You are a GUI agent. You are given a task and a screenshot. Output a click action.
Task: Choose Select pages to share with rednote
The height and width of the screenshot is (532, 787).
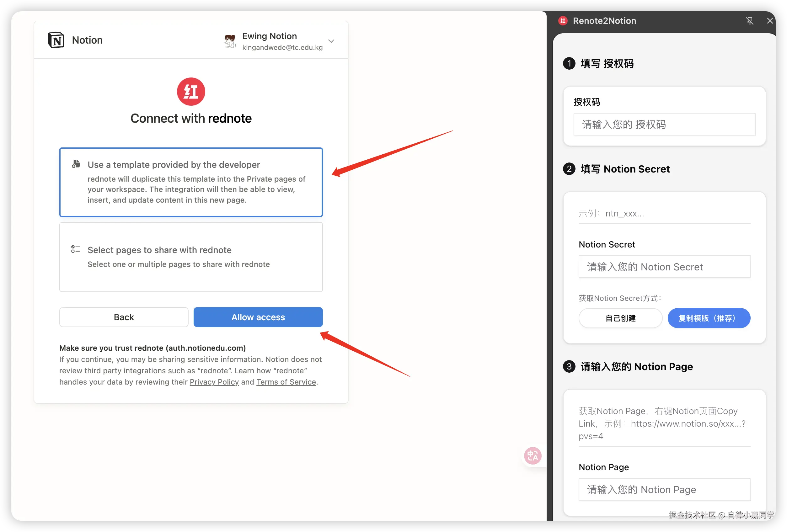click(191, 257)
